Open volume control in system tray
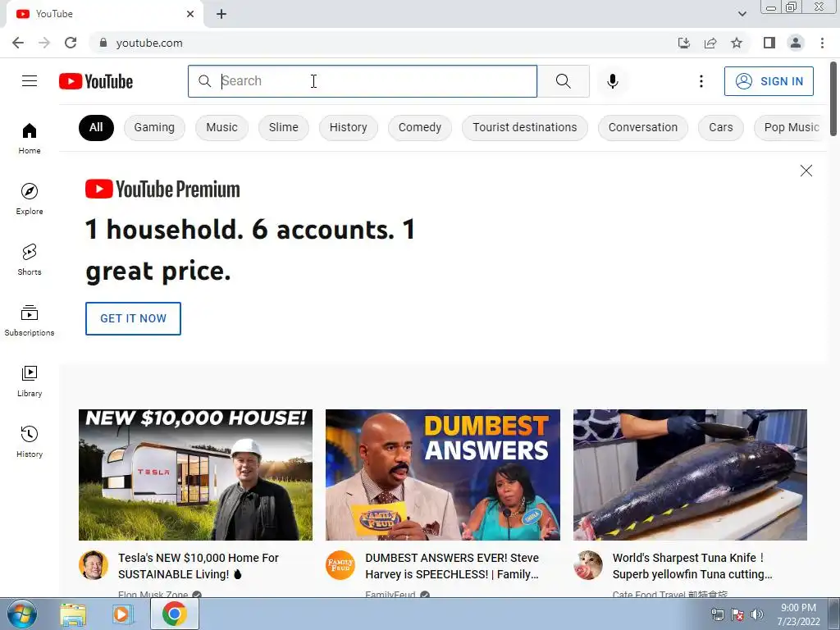 pos(756,614)
